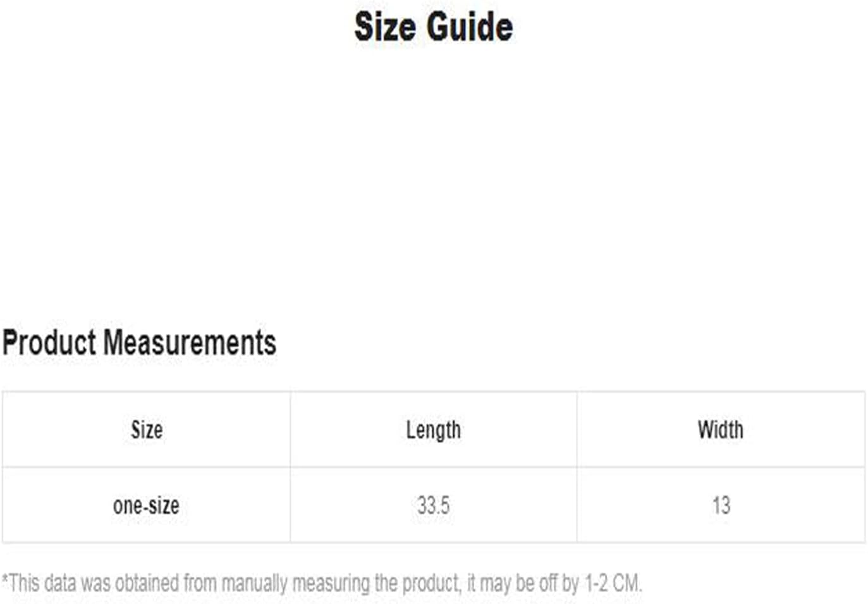This screenshot has height=604, width=868.
Task: Click "manually measuring" in the footnote
Action: 296,582
